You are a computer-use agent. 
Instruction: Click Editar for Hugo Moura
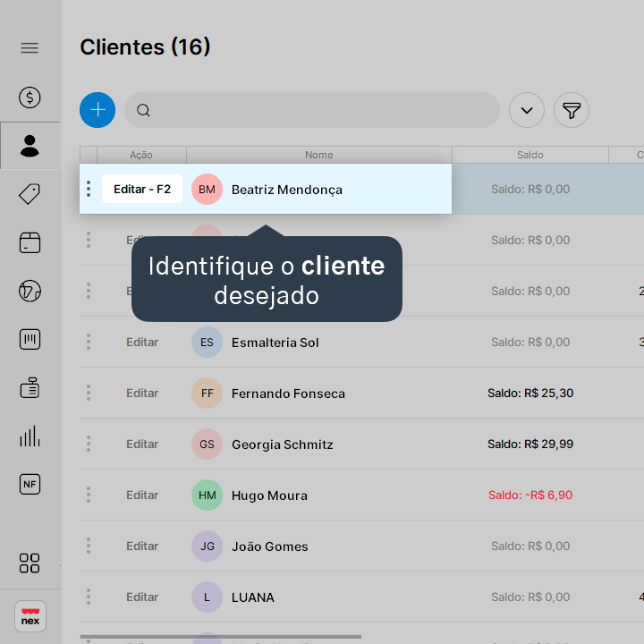tap(142, 495)
